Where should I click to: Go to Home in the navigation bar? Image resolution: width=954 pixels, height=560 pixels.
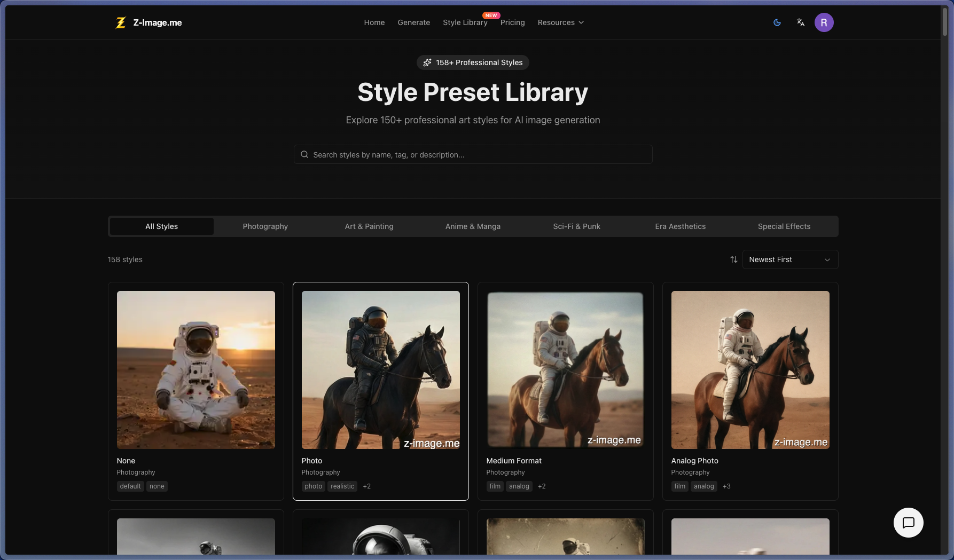374,22
